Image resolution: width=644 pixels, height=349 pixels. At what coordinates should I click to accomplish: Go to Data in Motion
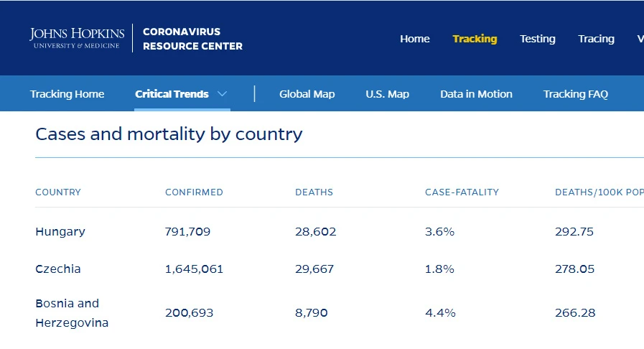tap(477, 94)
